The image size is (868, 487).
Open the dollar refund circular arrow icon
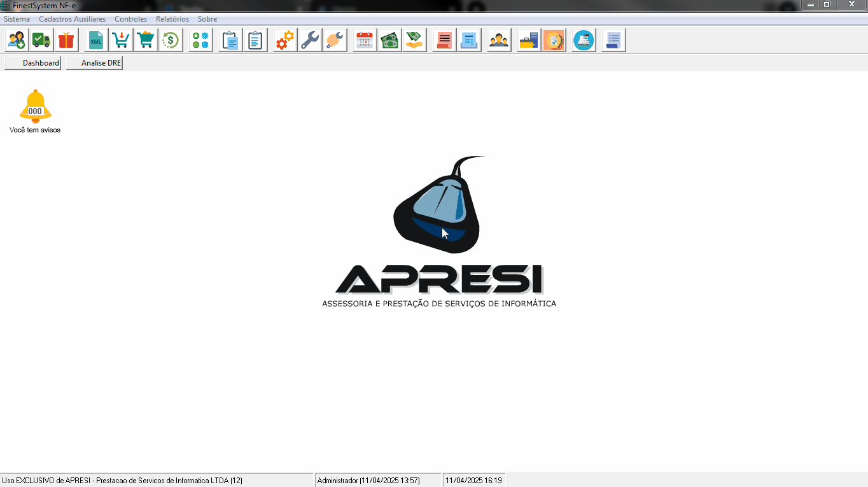(171, 40)
